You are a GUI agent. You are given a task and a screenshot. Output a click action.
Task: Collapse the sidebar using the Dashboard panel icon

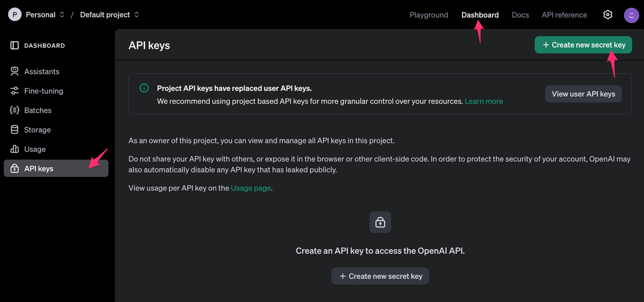(14, 46)
